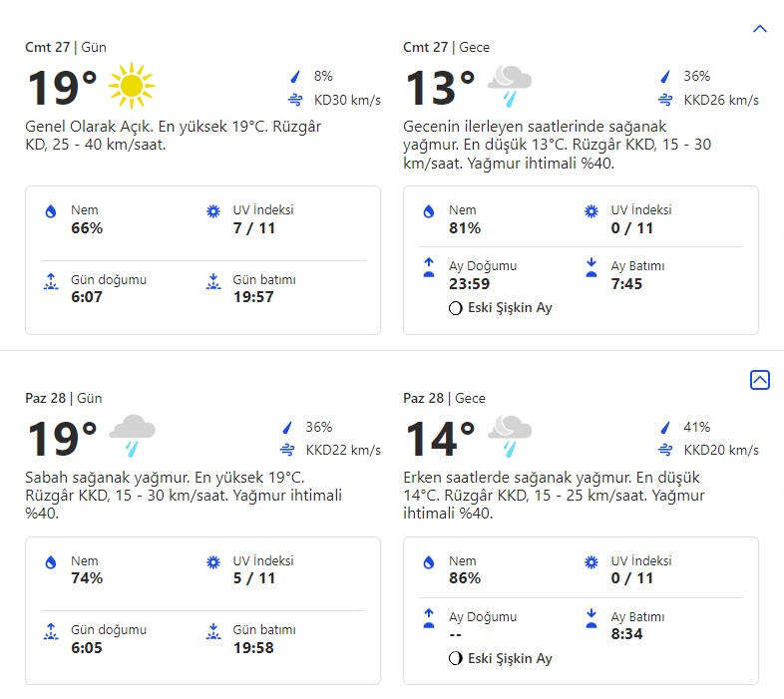Image resolution: width=784 pixels, height=699 pixels.
Task: Collapse the Paz 28 forecast section
Action: pos(759,379)
